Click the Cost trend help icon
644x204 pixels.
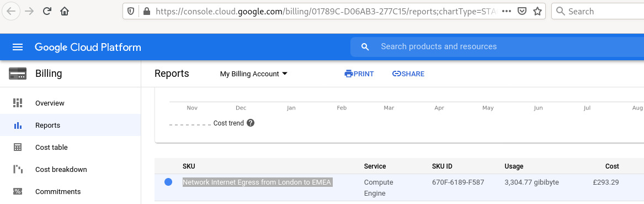click(x=251, y=123)
